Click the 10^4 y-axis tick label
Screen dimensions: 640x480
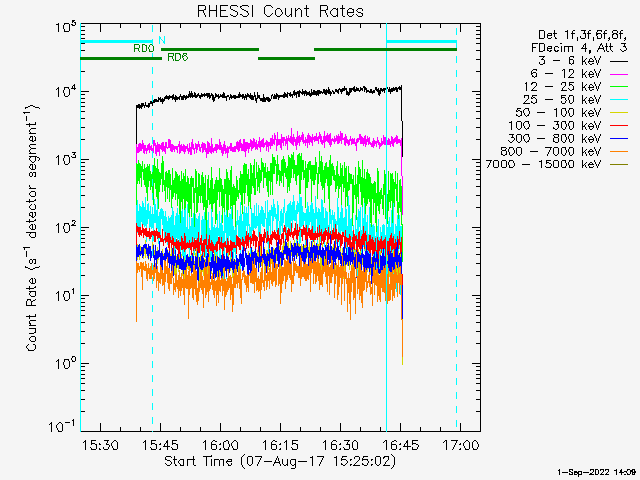[64, 91]
